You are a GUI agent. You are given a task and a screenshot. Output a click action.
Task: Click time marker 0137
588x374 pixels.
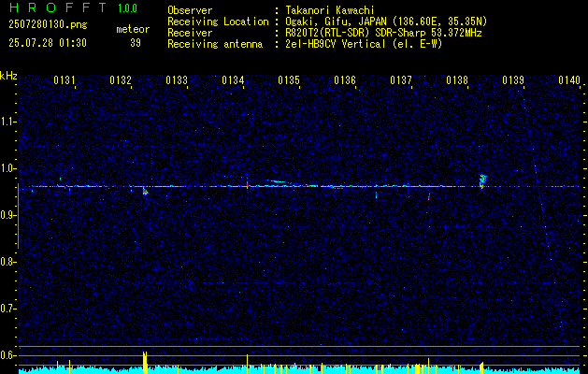tap(401, 80)
